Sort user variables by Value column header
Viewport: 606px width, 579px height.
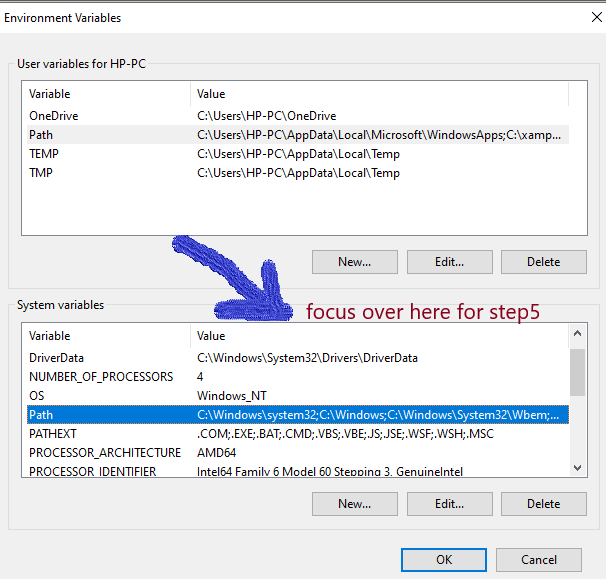pyautogui.click(x=378, y=94)
